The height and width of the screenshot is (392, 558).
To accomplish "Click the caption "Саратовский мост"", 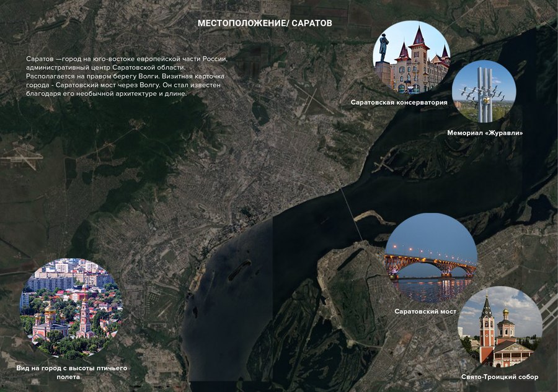I will [x=425, y=311].
